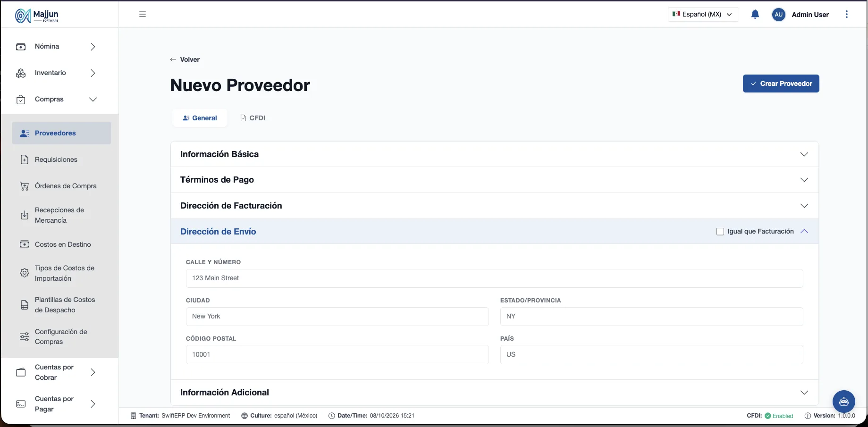
Task: Expand the Dirección de Facturación section
Action: click(495, 206)
